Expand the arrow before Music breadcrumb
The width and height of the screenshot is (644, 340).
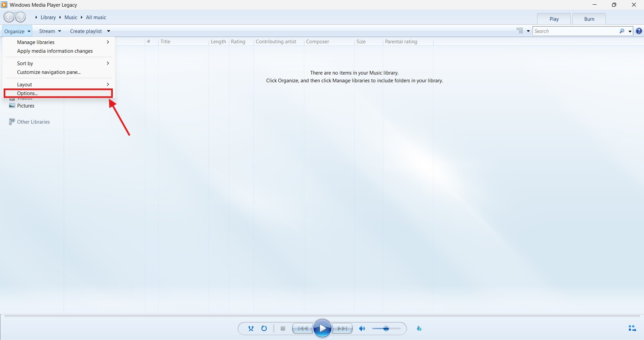60,17
